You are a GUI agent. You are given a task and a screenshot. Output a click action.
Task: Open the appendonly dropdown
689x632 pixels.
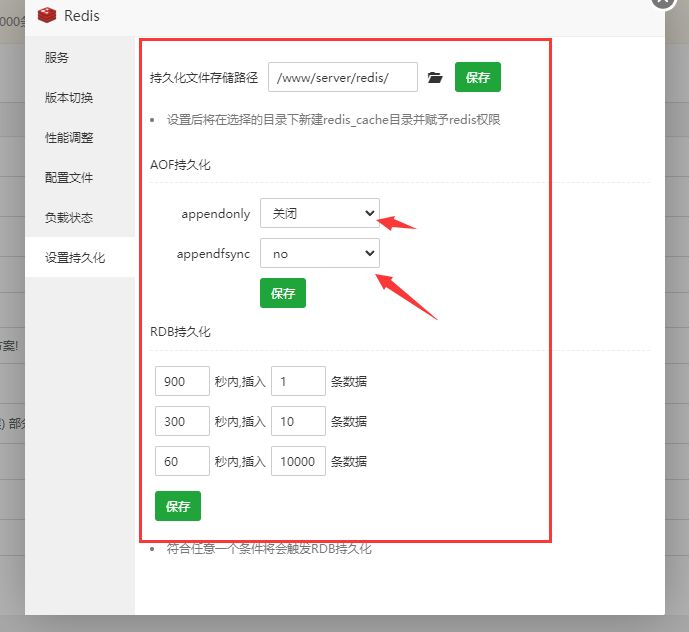[x=320, y=213]
